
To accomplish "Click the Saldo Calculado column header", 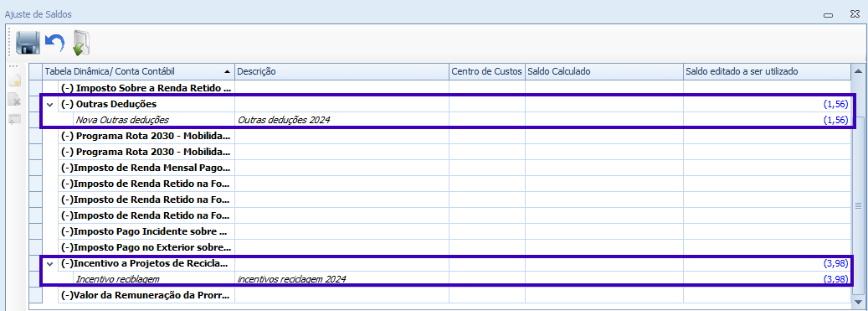I will (604, 72).
